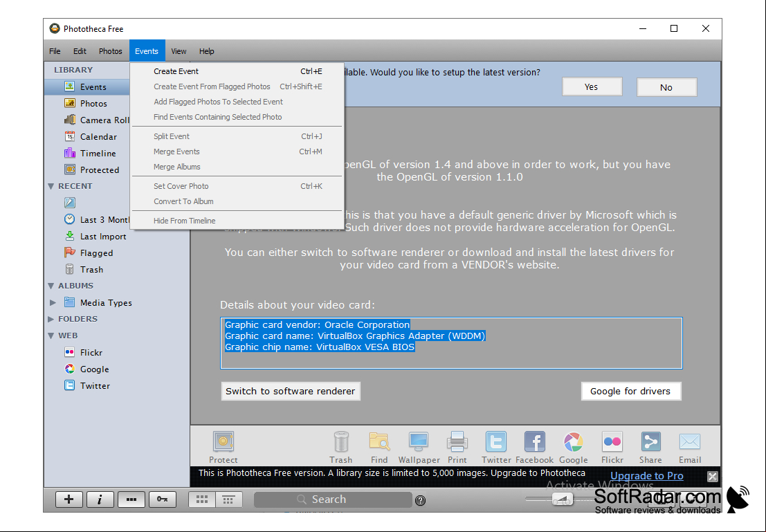Viewport: 766px width, 532px height.
Task: Open the search help question-mark icon
Action: (420, 500)
